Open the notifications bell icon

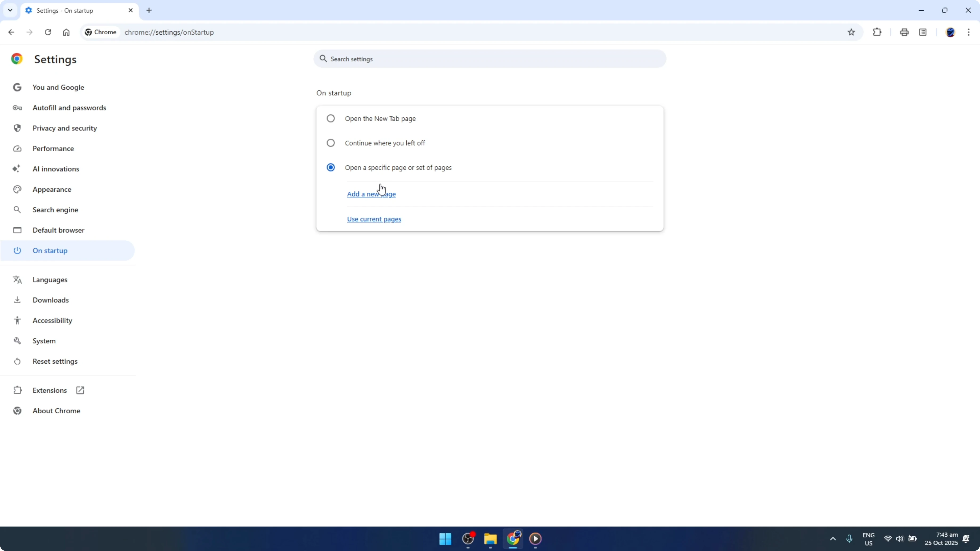click(x=966, y=539)
